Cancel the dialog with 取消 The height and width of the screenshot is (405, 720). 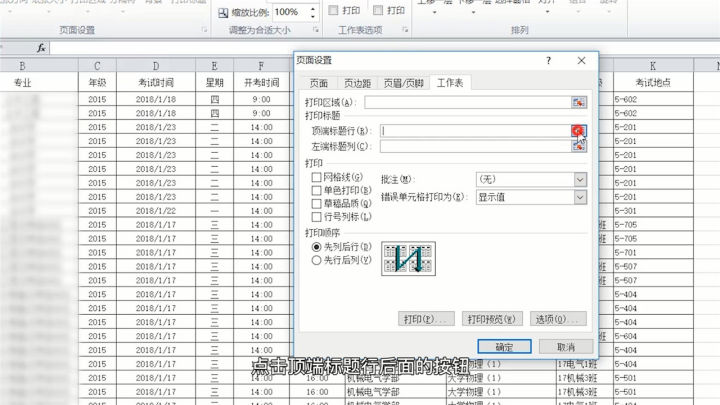[566, 347]
